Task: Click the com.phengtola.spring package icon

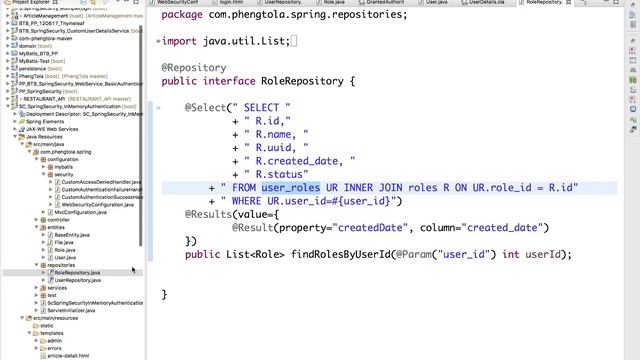Action: 36,152
